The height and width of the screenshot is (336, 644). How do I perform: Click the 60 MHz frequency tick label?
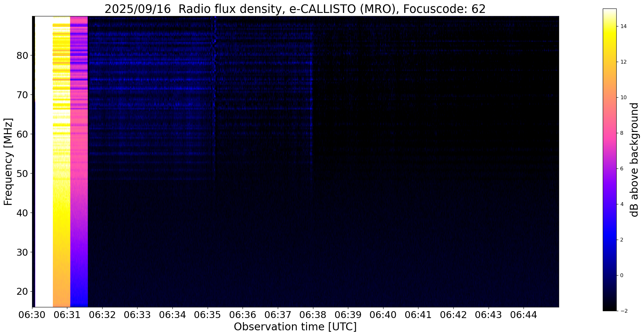(22, 134)
